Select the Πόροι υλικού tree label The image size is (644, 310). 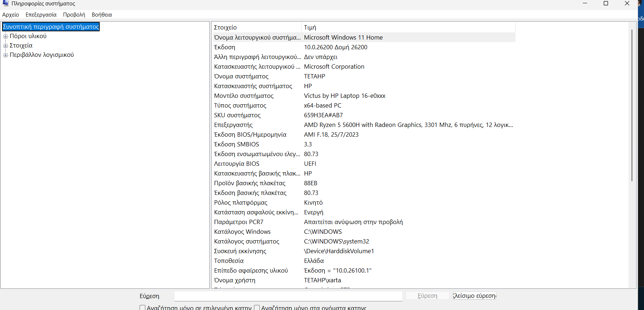[x=28, y=36]
